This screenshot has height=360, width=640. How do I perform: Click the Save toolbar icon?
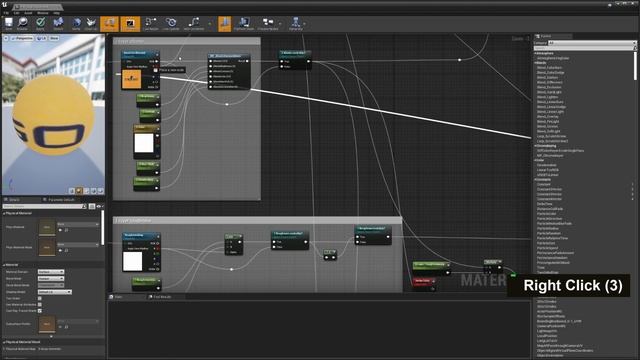(x=9, y=23)
